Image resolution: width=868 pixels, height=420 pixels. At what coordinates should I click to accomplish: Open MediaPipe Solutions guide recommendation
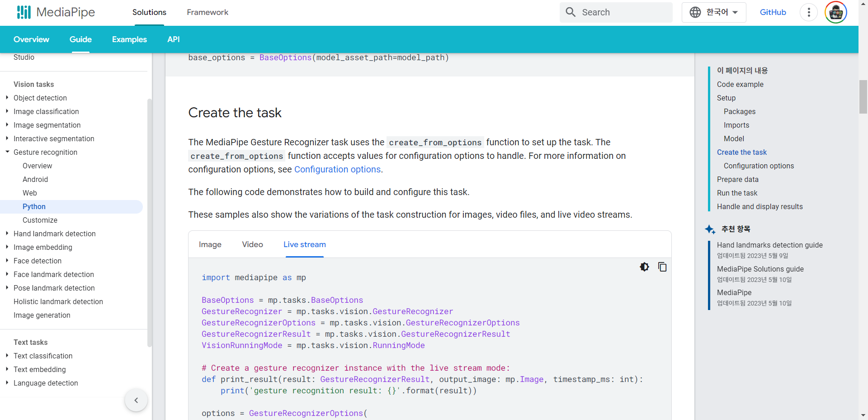pyautogui.click(x=760, y=269)
